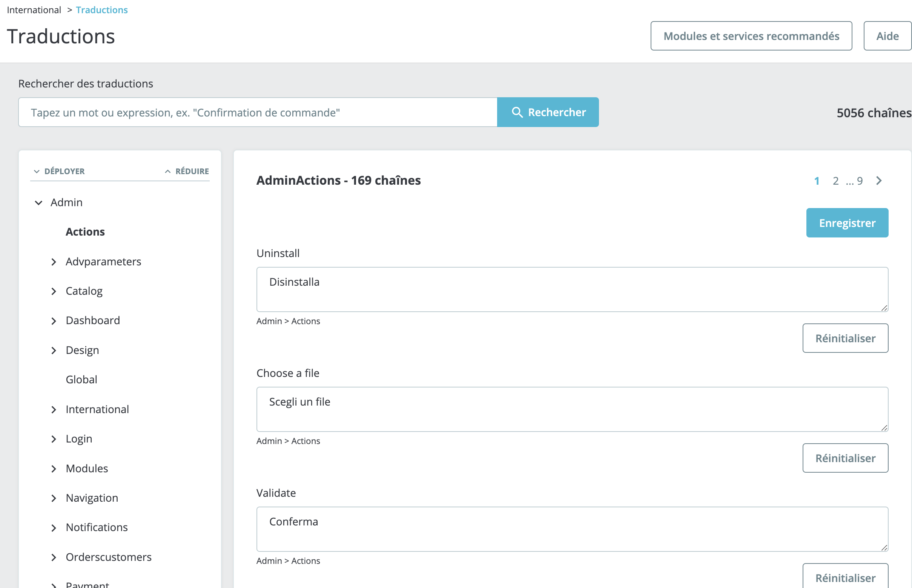Expand the Orderscustomers tree node
Screen dimensions: 912x588
[x=54, y=557]
